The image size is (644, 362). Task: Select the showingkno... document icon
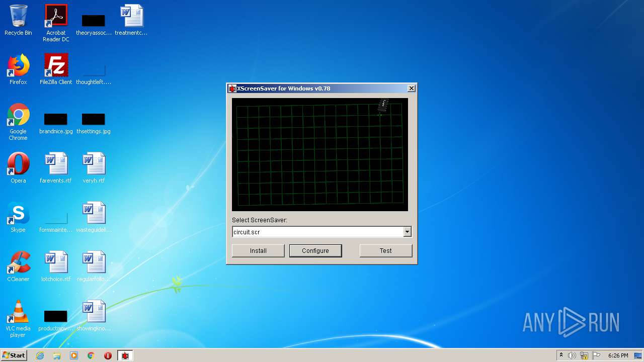pyautogui.click(x=94, y=316)
